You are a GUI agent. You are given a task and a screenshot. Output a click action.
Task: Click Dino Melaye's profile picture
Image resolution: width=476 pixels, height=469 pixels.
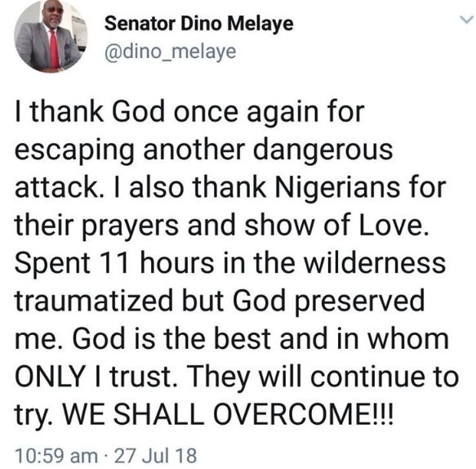[51, 37]
